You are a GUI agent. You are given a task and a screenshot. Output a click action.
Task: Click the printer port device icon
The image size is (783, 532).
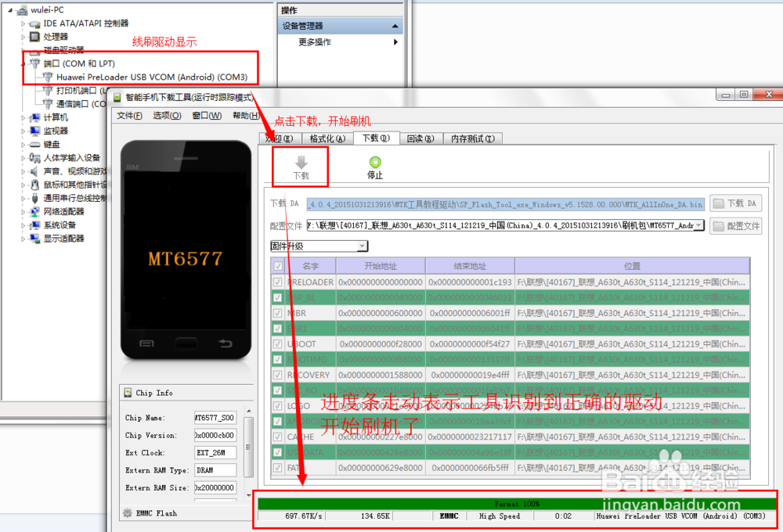click(48, 90)
